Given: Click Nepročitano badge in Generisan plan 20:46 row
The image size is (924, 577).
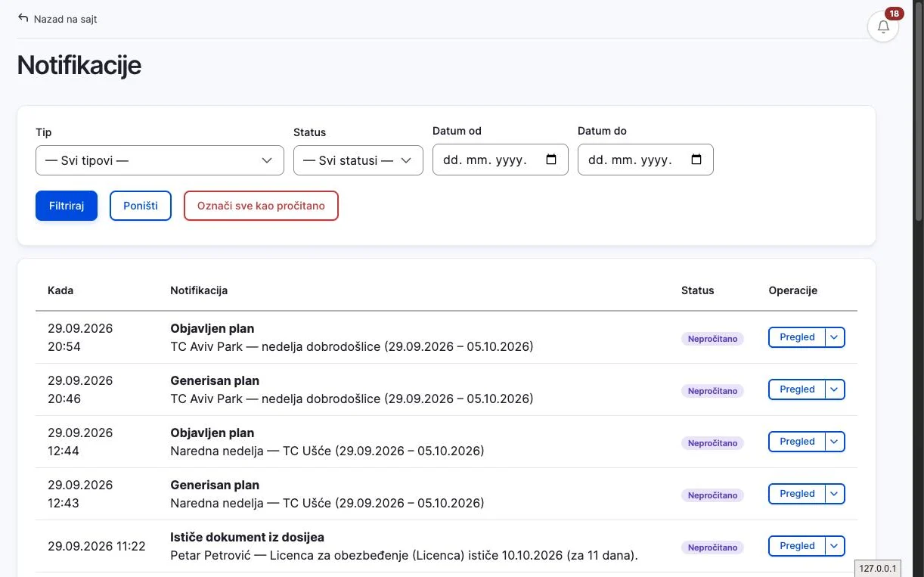Looking at the screenshot, I should 713,392.
